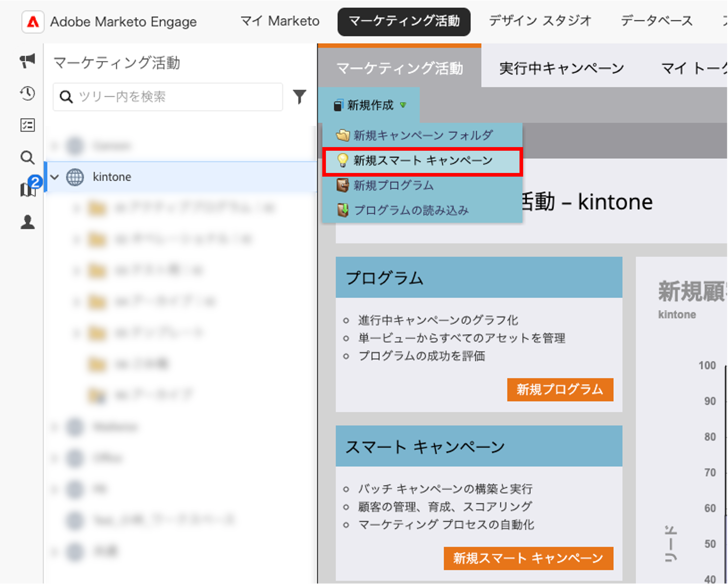Click the スマート キャンペーン card header
The height and width of the screenshot is (584, 728).
point(479,446)
